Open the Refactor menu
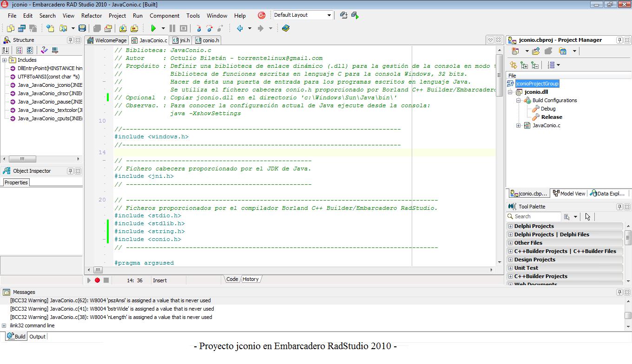 pyautogui.click(x=92, y=15)
